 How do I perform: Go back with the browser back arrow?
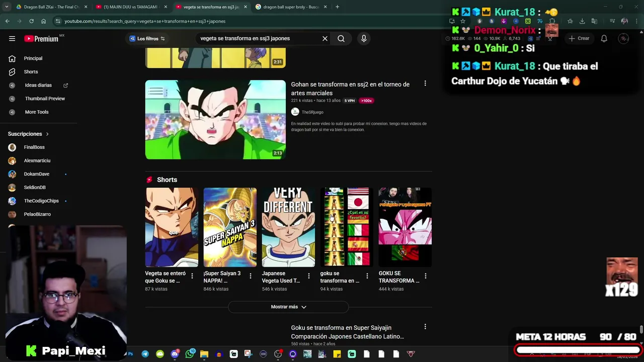pos(7,21)
